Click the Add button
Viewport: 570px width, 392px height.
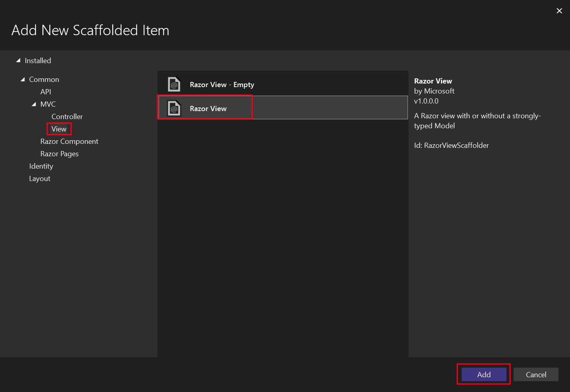[x=484, y=374]
